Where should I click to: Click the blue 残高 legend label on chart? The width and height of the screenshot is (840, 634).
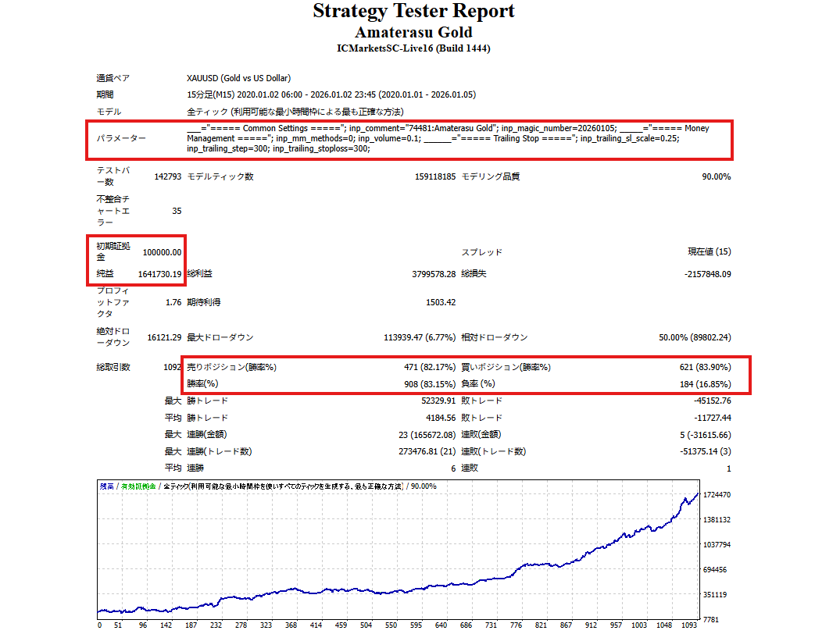106,486
